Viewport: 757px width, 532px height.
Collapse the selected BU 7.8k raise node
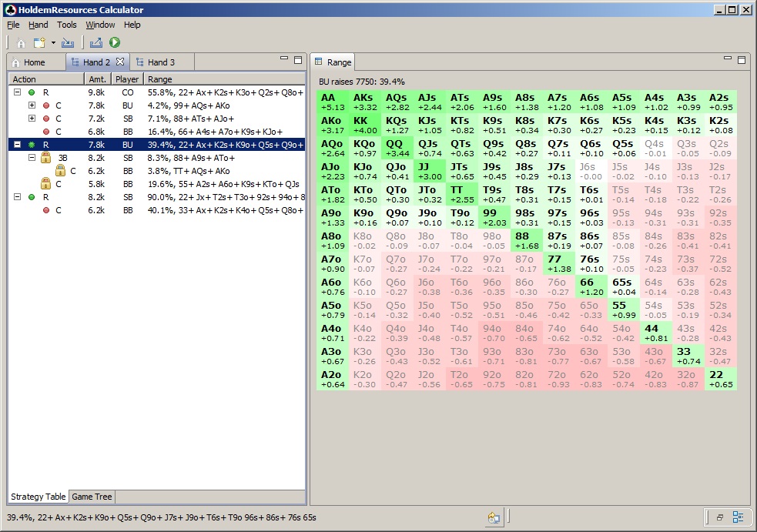coord(18,144)
